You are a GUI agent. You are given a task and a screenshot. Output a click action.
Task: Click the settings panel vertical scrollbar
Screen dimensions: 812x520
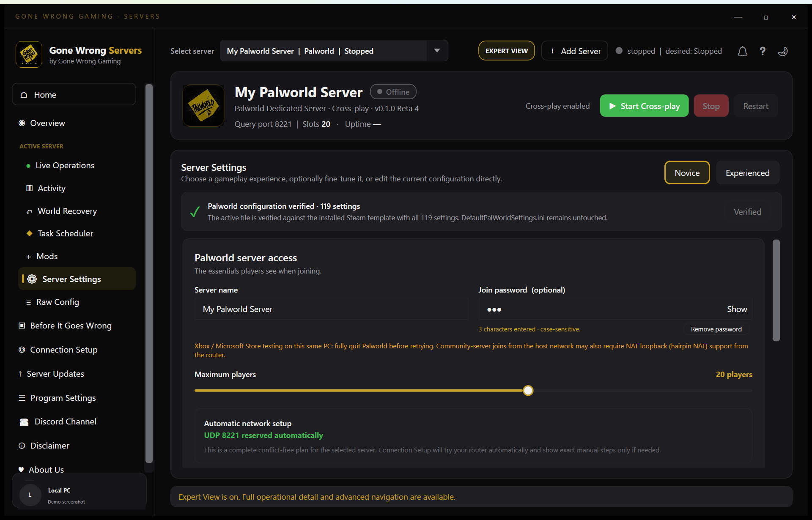776,290
